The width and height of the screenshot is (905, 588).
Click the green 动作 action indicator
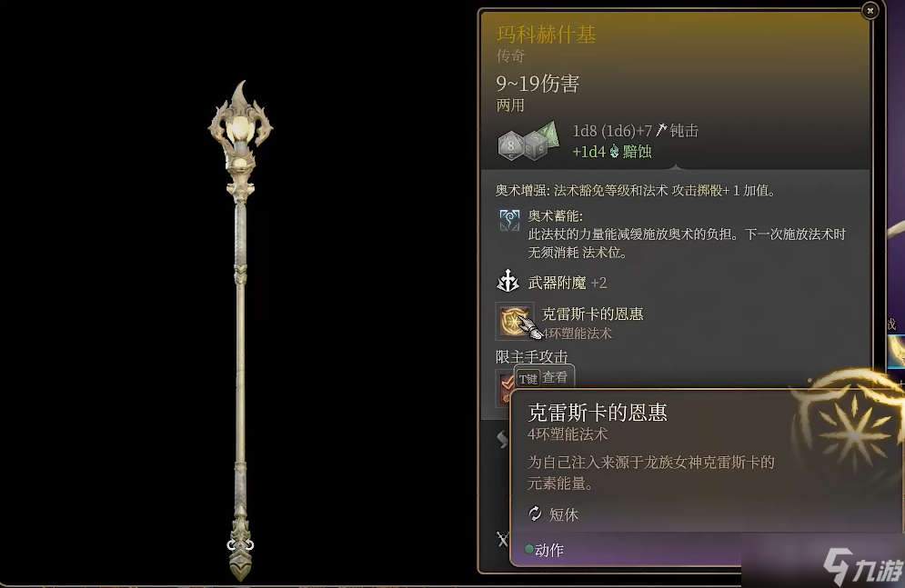[544, 550]
